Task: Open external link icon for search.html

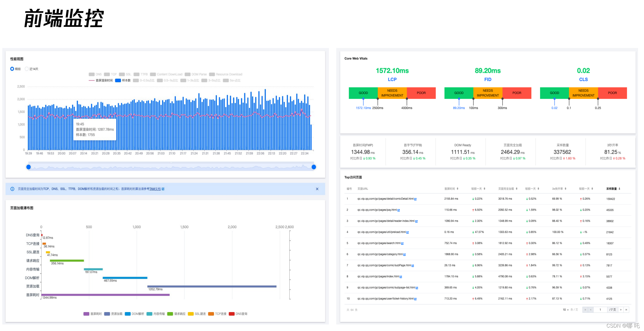Action: (x=402, y=243)
